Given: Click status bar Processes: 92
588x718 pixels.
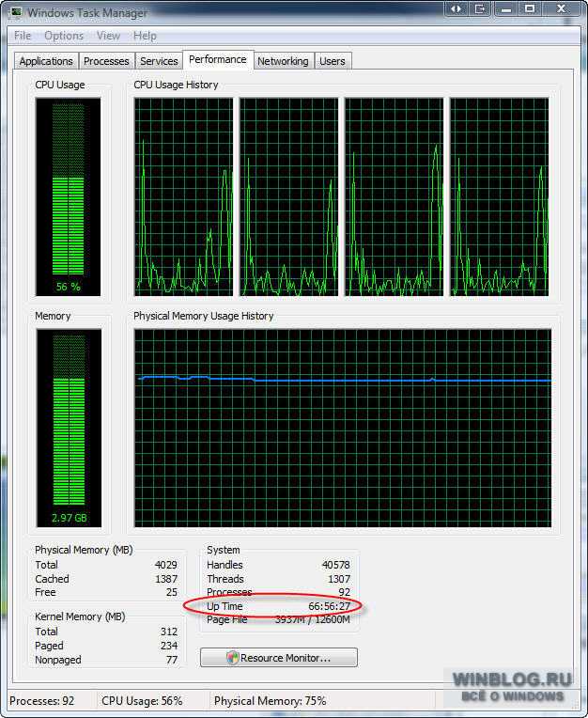Looking at the screenshot, I should pos(41,701).
